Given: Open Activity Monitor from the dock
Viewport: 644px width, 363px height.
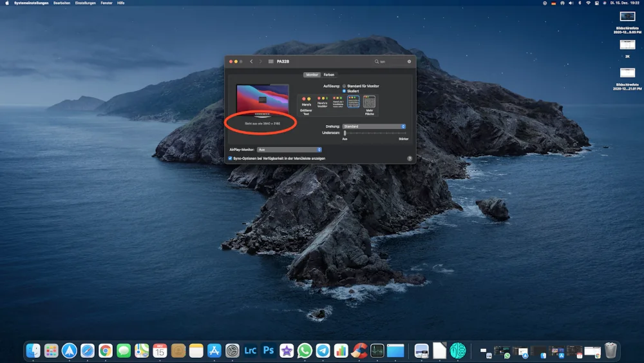Looking at the screenshot, I should (377, 351).
